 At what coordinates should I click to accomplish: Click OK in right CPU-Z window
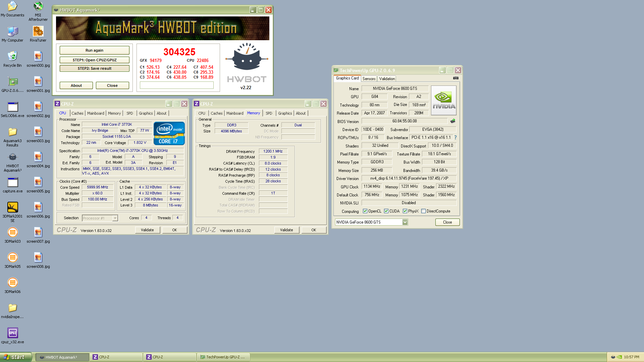[x=314, y=230]
